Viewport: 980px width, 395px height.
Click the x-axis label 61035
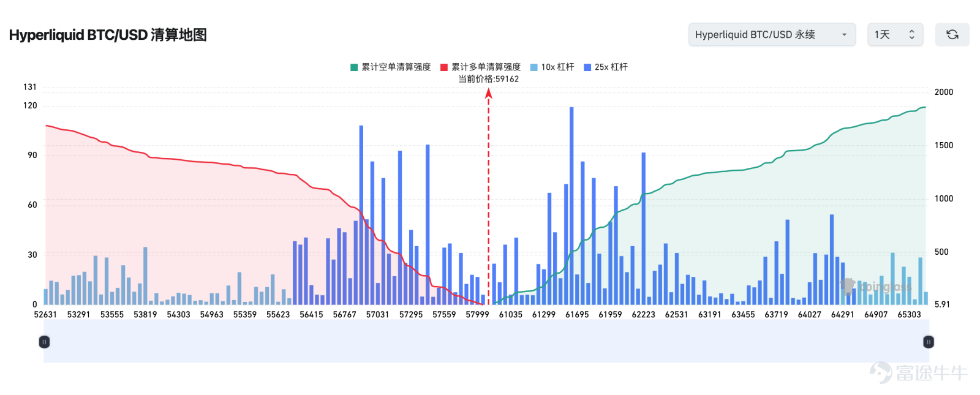point(510,314)
